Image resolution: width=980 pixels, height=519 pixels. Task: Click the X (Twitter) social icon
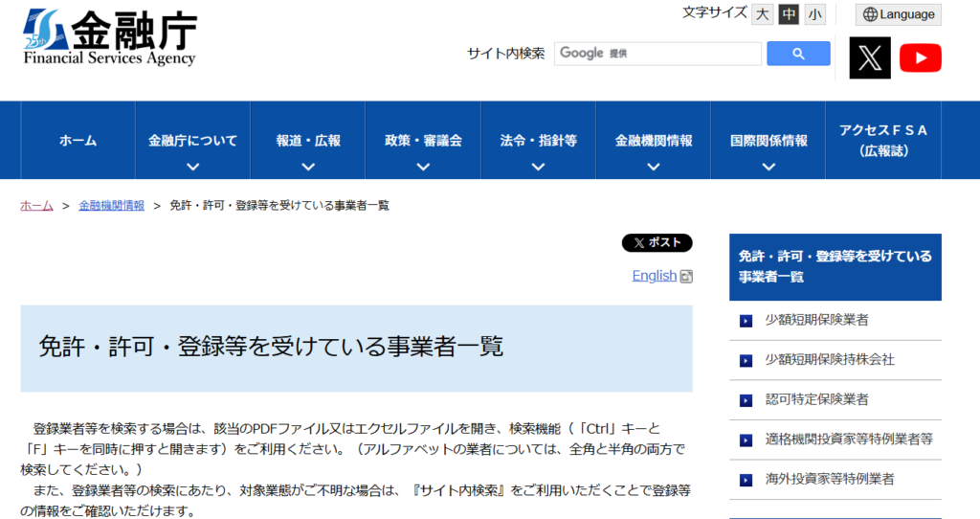pos(870,57)
